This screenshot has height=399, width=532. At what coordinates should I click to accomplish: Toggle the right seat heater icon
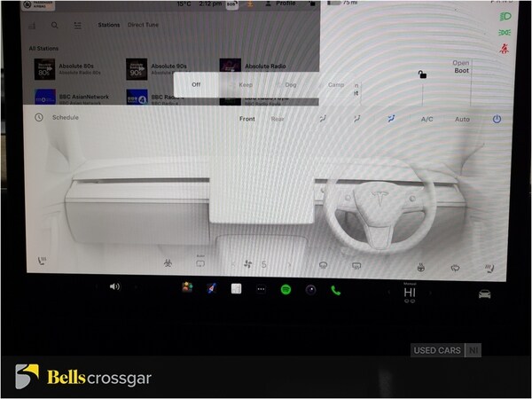[x=489, y=269]
